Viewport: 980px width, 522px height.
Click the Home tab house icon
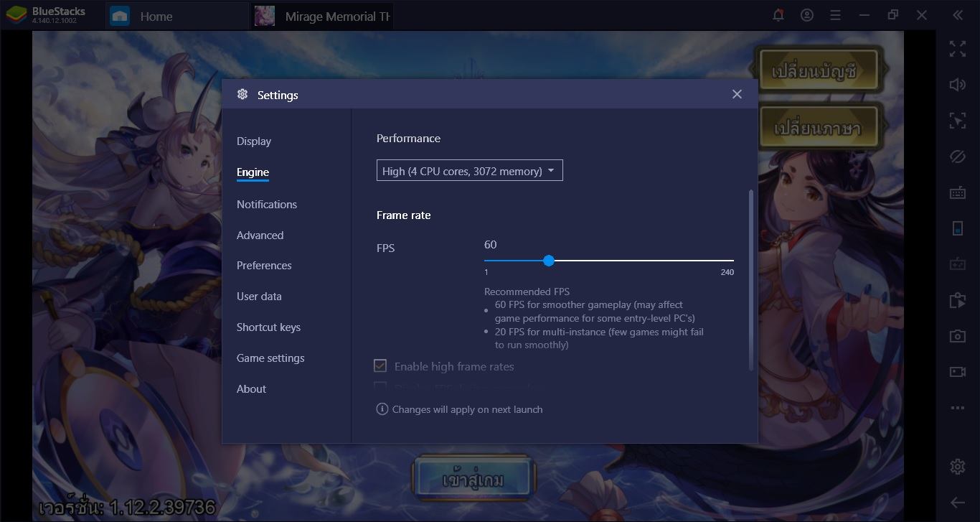point(120,16)
